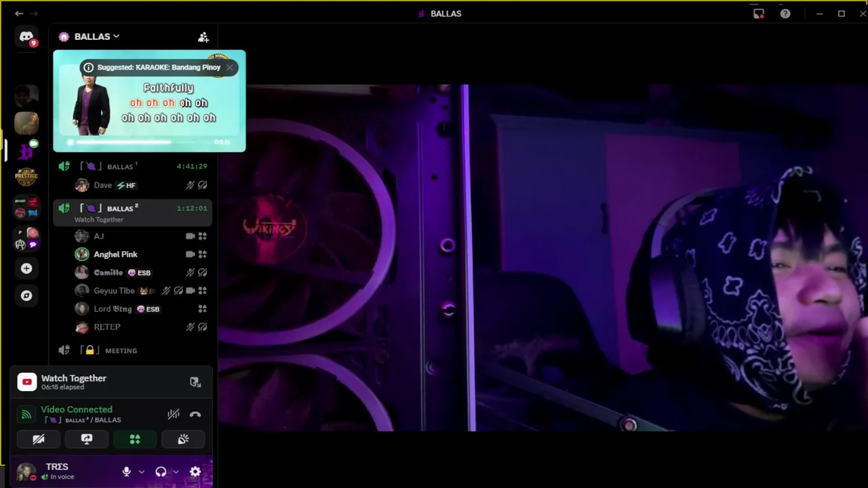Open the YouTube Watch Together activity icon
This screenshot has height=488, width=868.
pyautogui.click(x=27, y=382)
